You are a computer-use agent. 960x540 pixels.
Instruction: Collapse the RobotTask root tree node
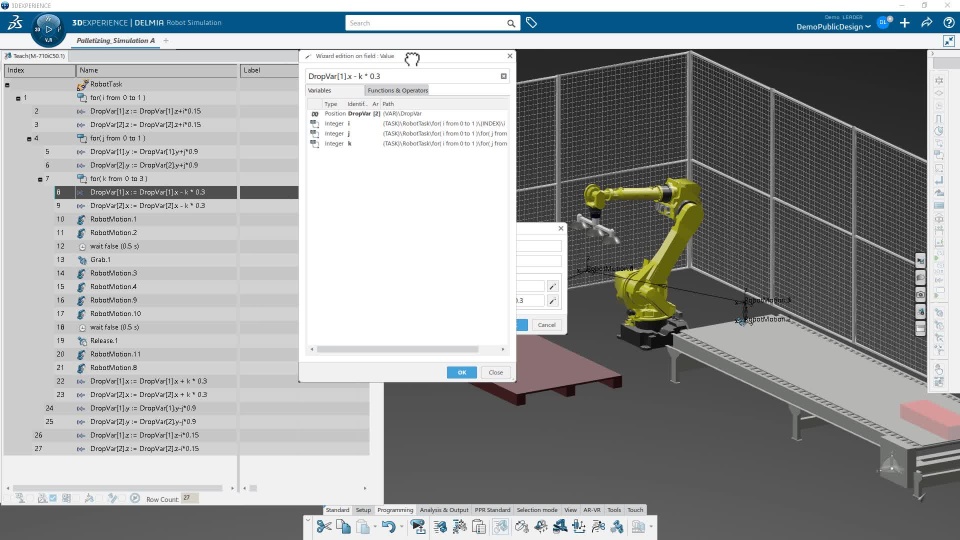coord(7,84)
